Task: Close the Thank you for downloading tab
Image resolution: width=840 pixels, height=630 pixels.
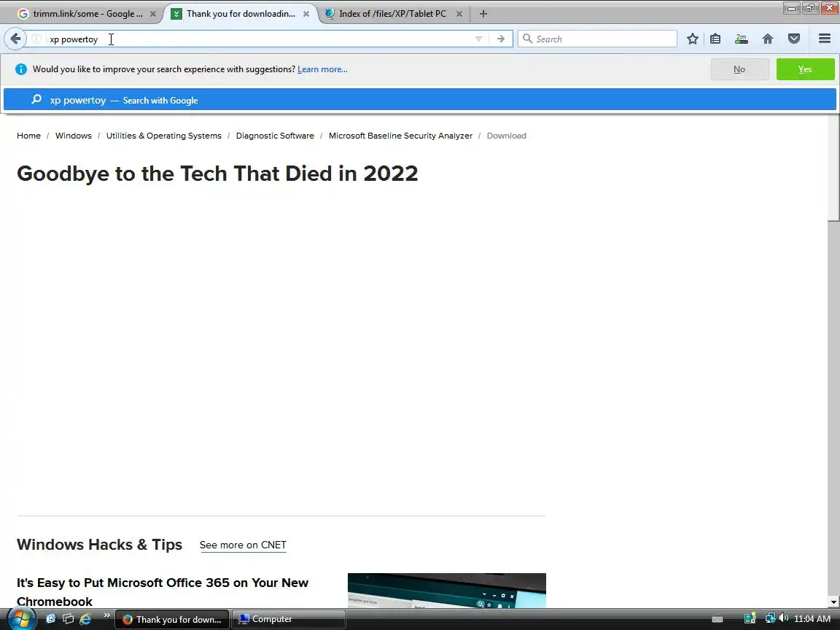Action: (x=306, y=14)
